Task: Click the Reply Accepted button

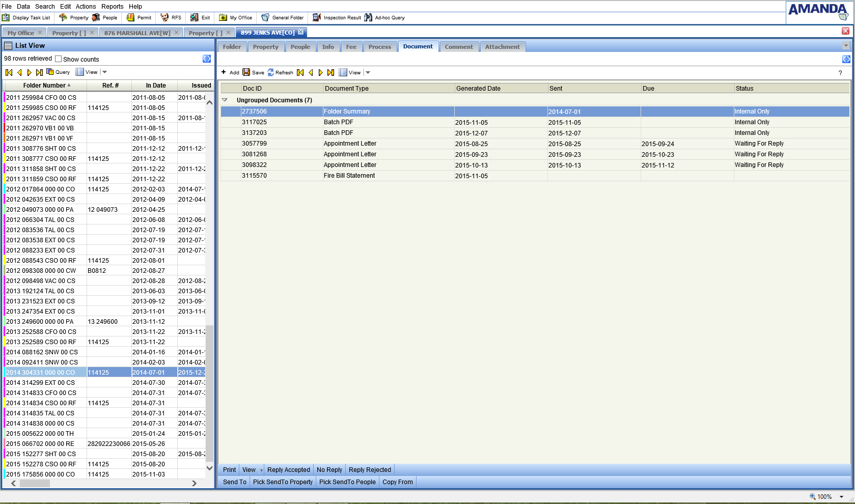Action: (288, 470)
